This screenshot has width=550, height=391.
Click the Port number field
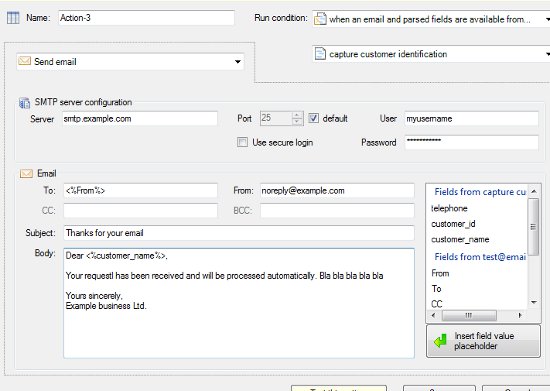[276, 118]
